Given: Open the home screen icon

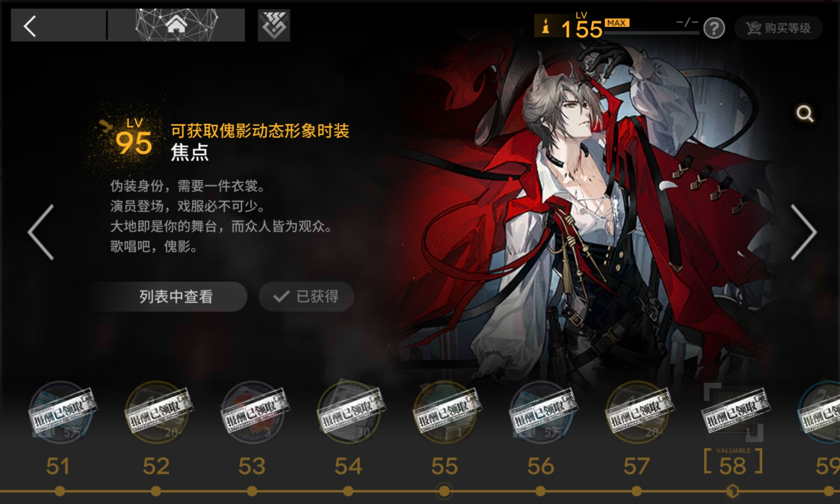Looking at the screenshot, I should click(176, 25).
